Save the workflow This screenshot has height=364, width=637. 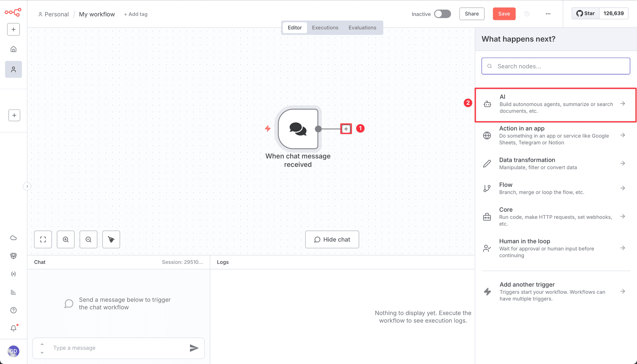(504, 14)
